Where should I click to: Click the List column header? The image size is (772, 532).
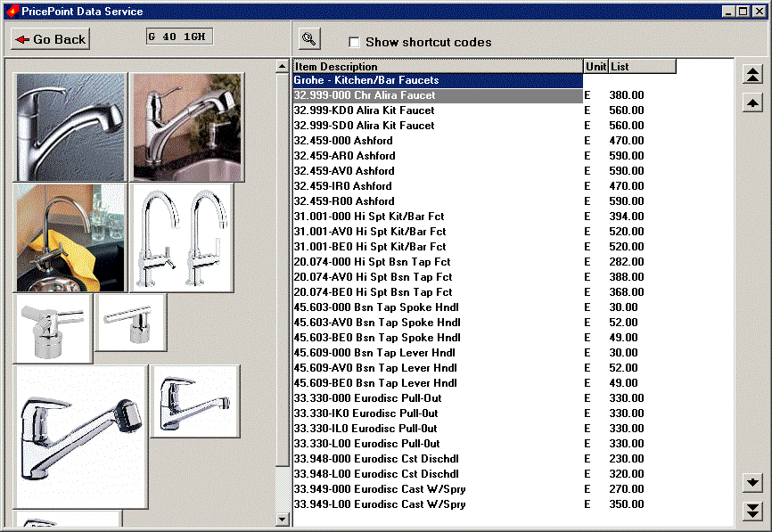pyautogui.click(x=643, y=67)
